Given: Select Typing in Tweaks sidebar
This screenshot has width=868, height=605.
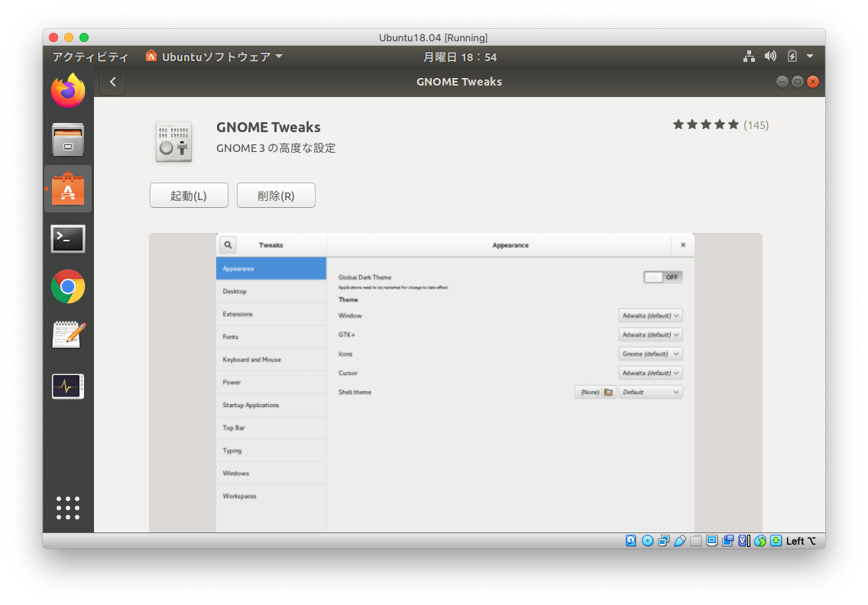Looking at the screenshot, I should point(271,450).
